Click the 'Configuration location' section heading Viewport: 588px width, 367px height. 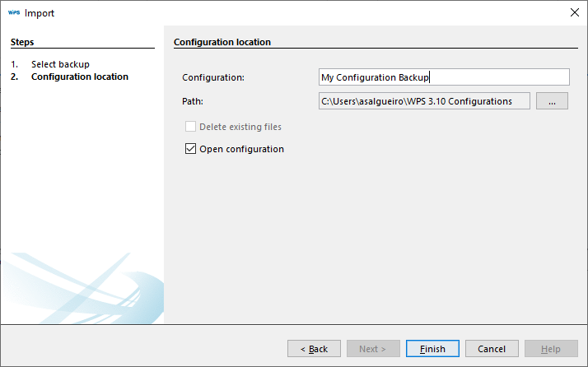coord(222,42)
